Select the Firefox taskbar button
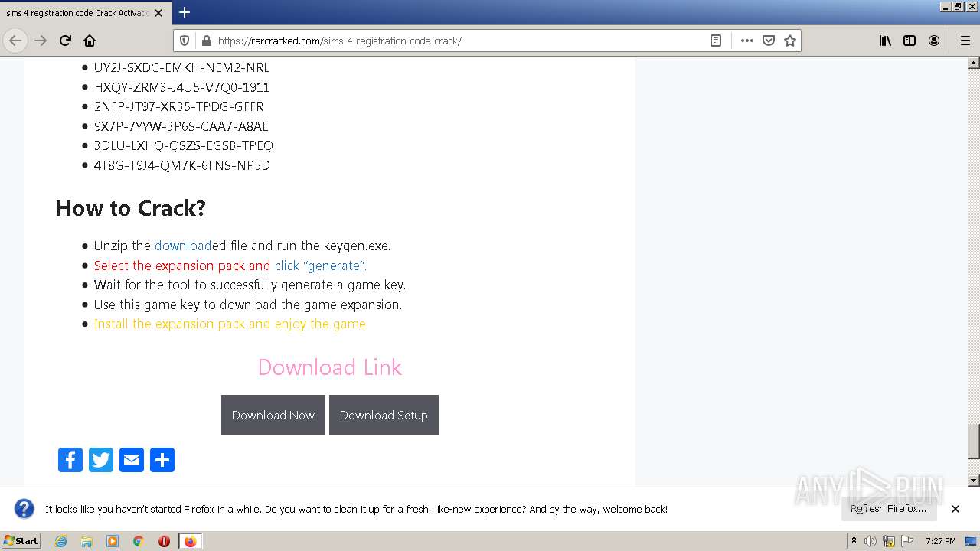Screen dimensions: 980x551 [x=190, y=541]
